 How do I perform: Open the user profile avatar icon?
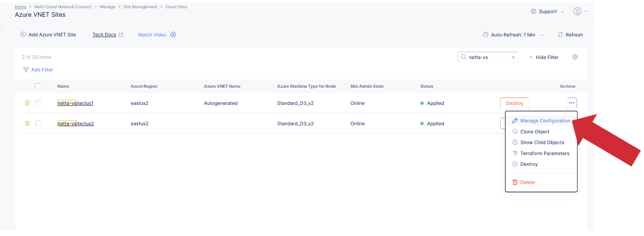point(577,11)
